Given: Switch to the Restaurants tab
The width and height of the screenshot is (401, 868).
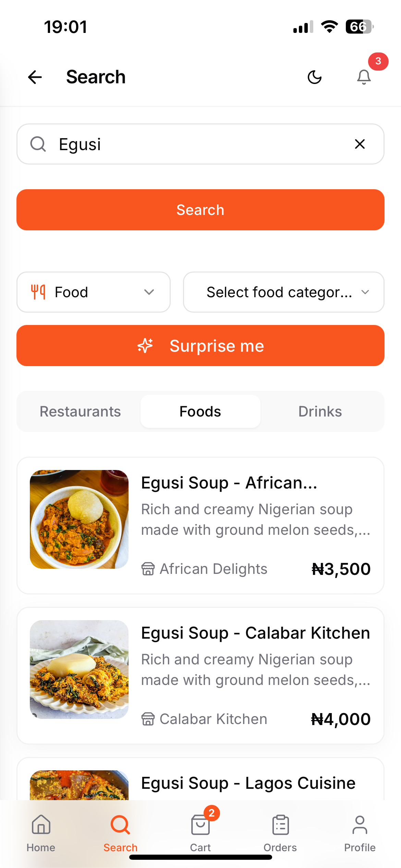Looking at the screenshot, I should pyautogui.click(x=80, y=411).
